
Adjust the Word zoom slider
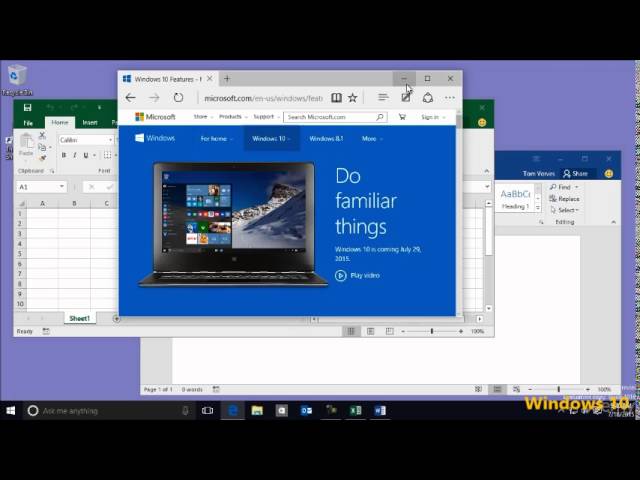(559, 389)
